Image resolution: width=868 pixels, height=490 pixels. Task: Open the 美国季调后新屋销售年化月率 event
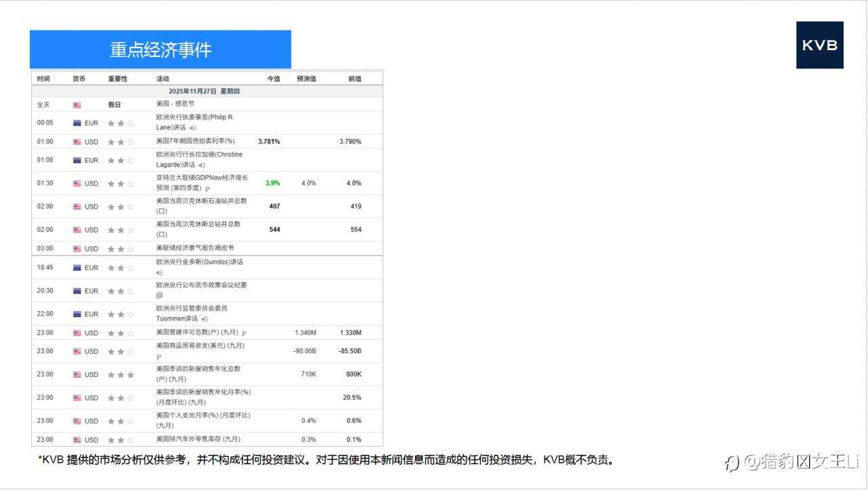[x=203, y=397]
